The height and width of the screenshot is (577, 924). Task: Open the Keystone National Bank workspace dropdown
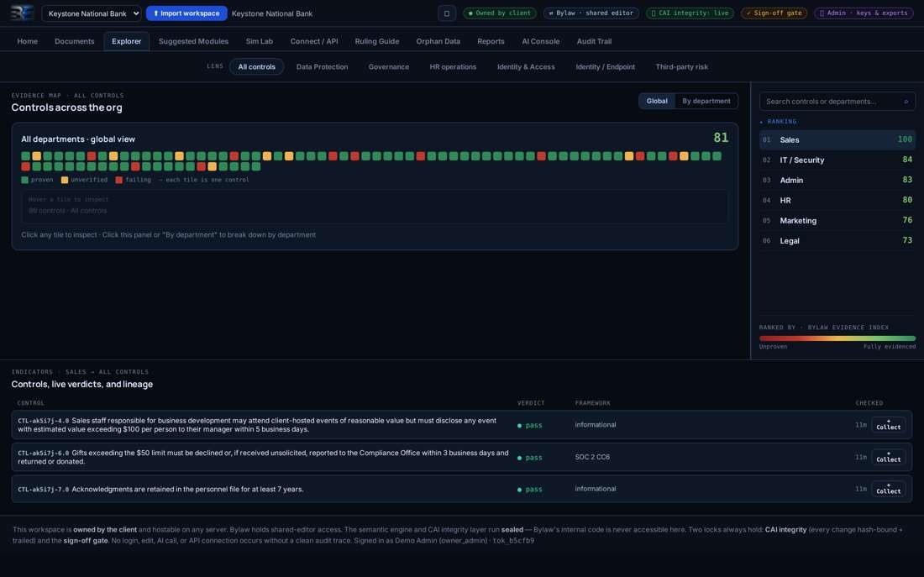tap(92, 13)
